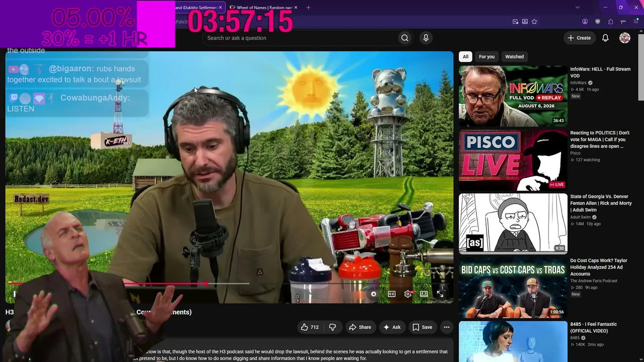Open the account avatar menu
The image size is (644, 362).
[625, 38]
